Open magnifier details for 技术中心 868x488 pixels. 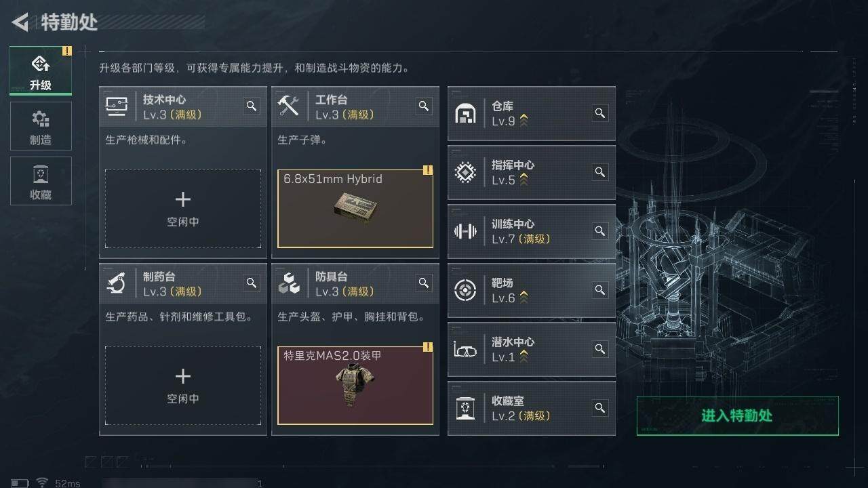coord(252,106)
